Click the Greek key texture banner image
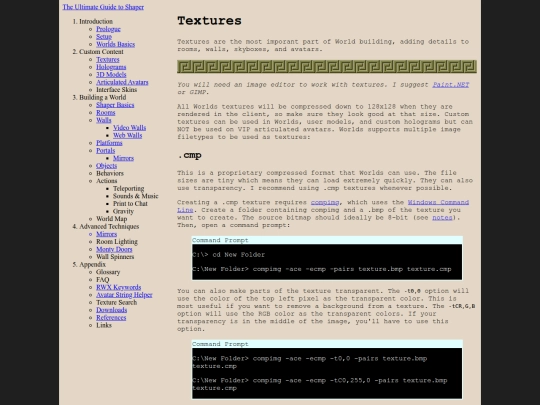Viewport: 540px width, 405px height. [327, 66]
